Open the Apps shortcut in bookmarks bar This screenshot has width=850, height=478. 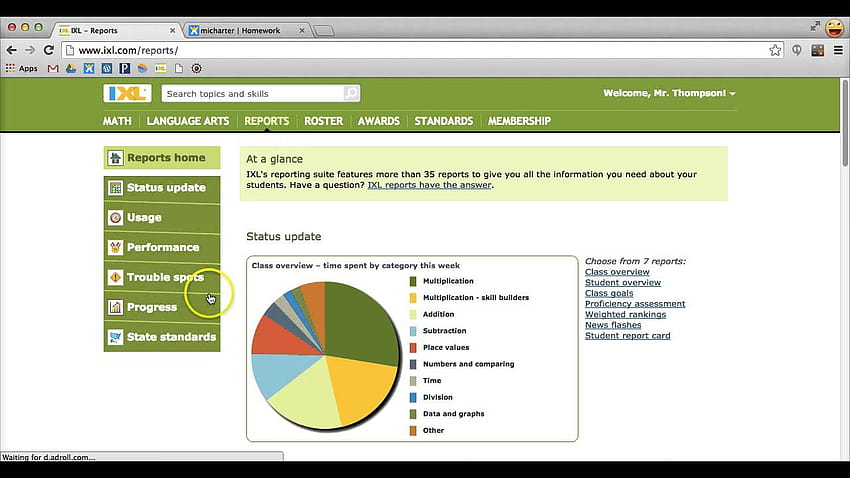tap(22, 68)
